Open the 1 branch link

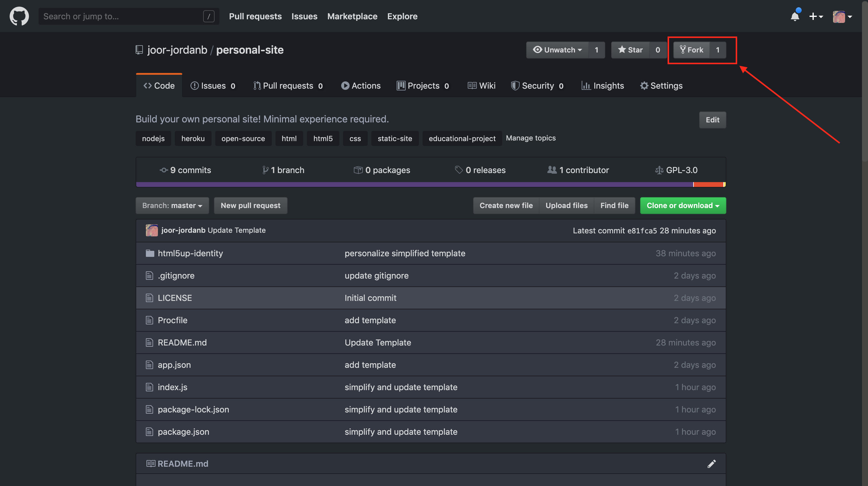(283, 170)
